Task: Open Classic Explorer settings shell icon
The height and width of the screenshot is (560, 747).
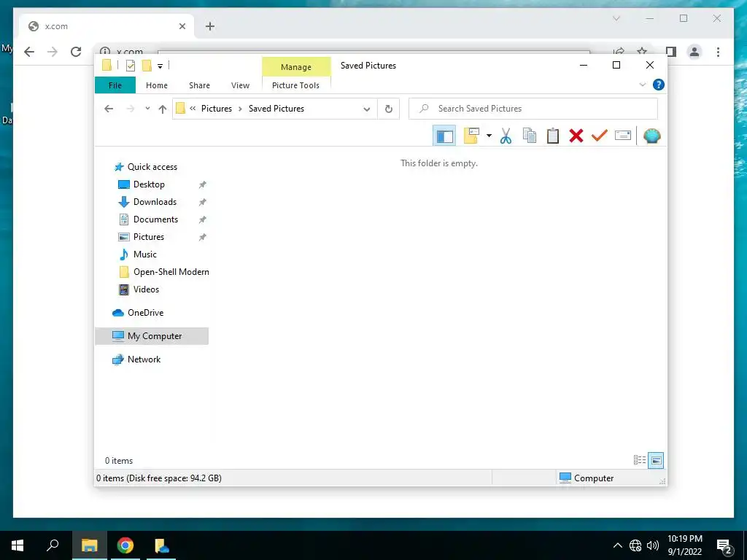Action: (651, 136)
